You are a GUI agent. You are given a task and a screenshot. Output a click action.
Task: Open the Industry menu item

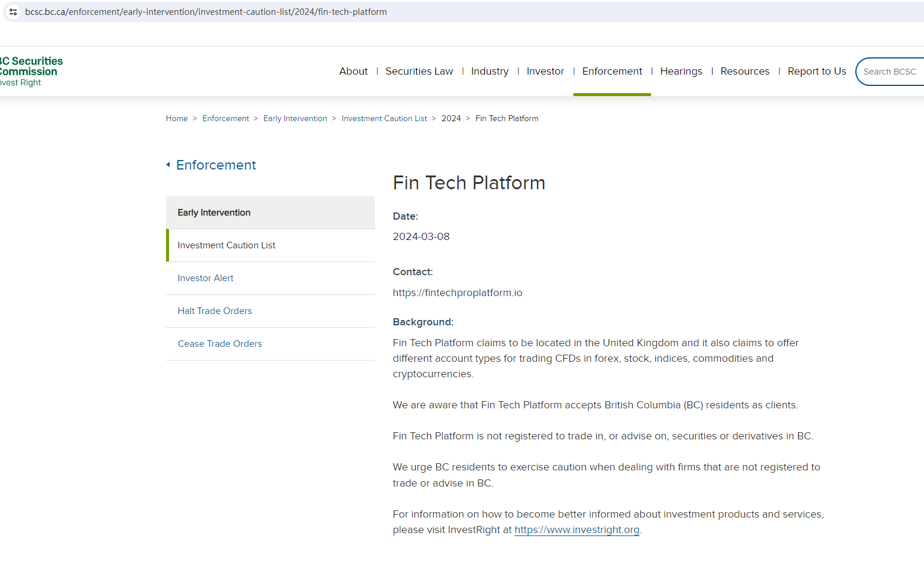(489, 72)
